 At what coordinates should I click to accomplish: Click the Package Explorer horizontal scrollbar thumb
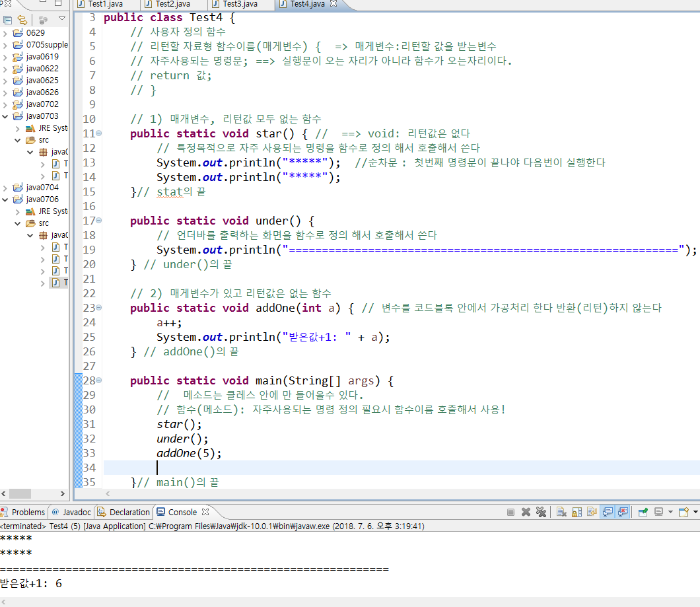point(20,493)
